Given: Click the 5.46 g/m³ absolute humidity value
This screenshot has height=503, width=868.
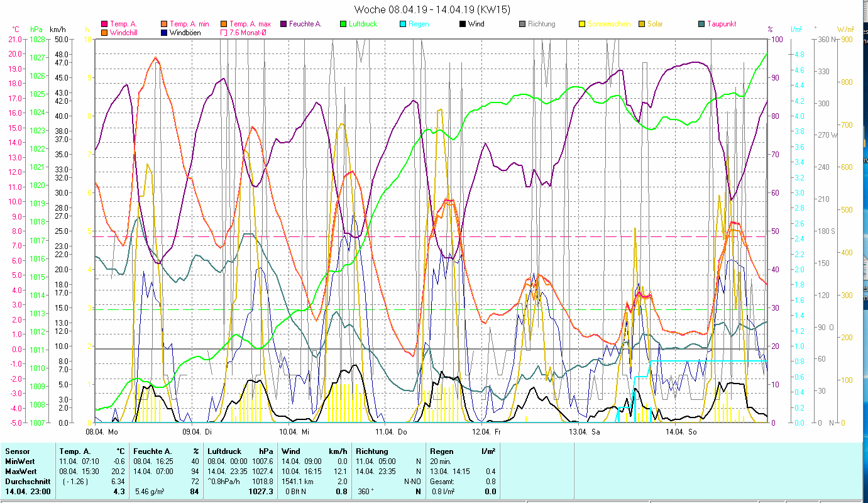Looking at the screenshot, I should pyautogui.click(x=150, y=492).
